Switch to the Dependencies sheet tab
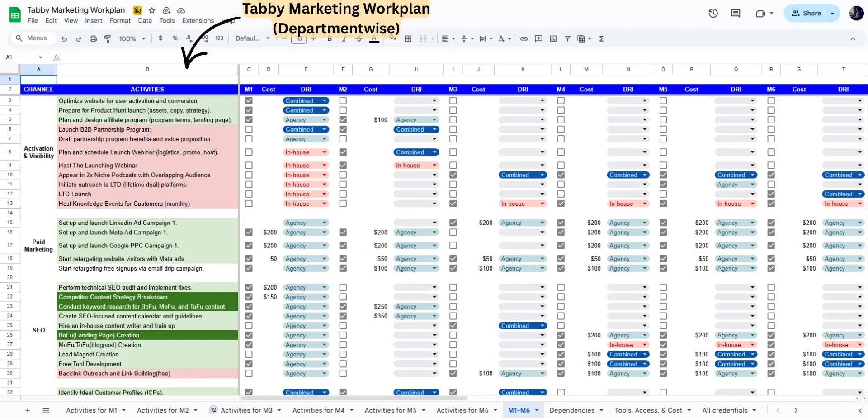Screen dimensions: 868x418 click(571, 410)
